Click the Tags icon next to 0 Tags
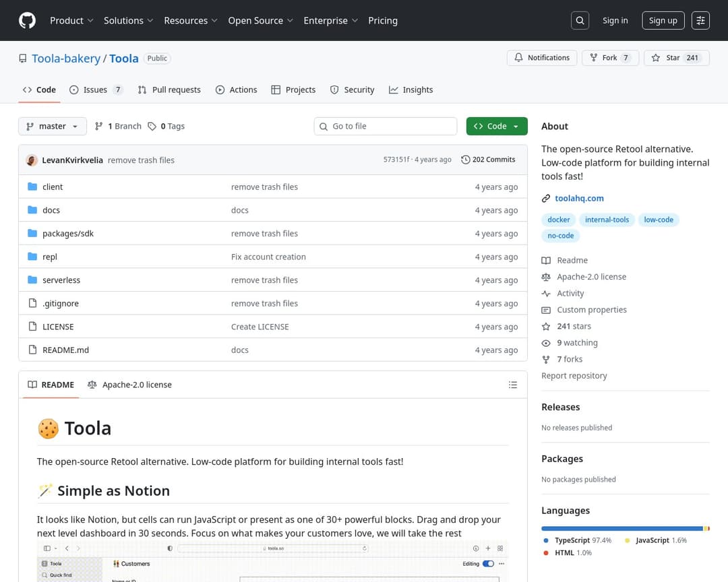The image size is (728, 582). pyautogui.click(x=152, y=126)
